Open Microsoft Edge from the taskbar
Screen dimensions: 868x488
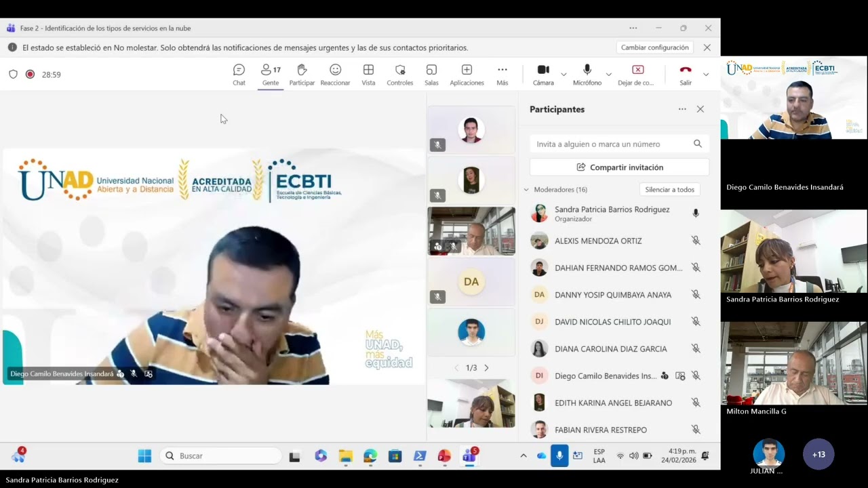point(370,455)
